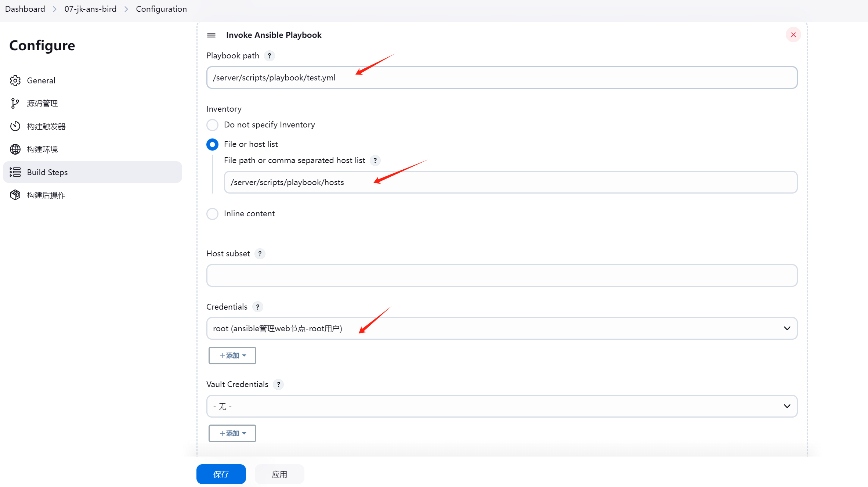Viewport: 868px width, 487px height.
Task: Open 07-jk-ans-bird breadcrumb link
Action: pyautogui.click(x=90, y=9)
